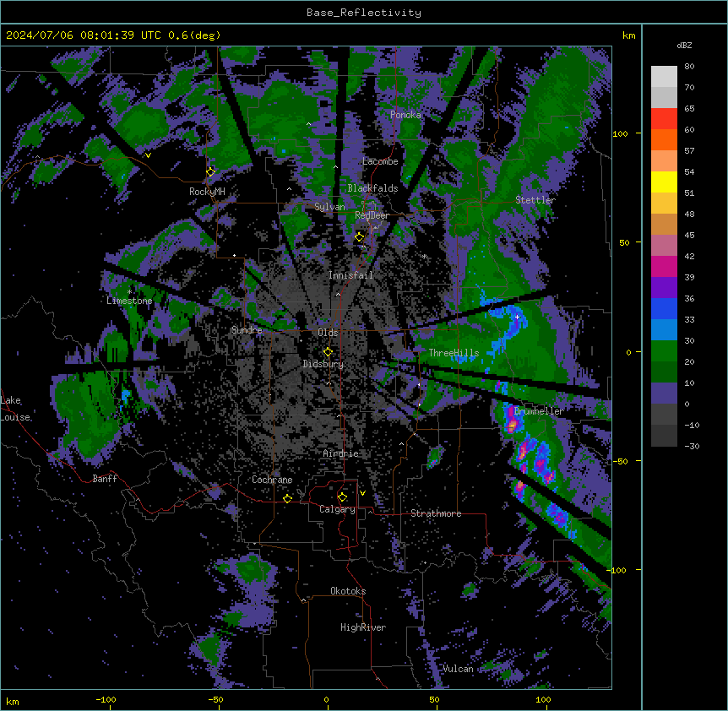This screenshot has width=728, height=711.
Task: Click the yellow V marker northwest of RockyMH
Action: coord(148,155)
